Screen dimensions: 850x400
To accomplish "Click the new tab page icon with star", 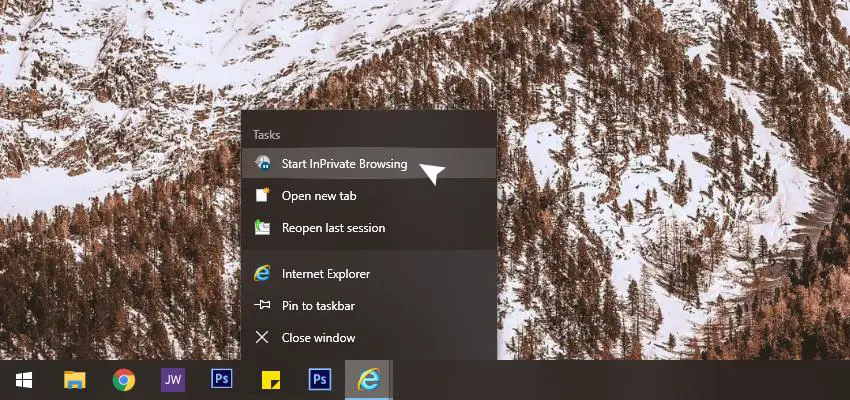I will click(262, 196).
